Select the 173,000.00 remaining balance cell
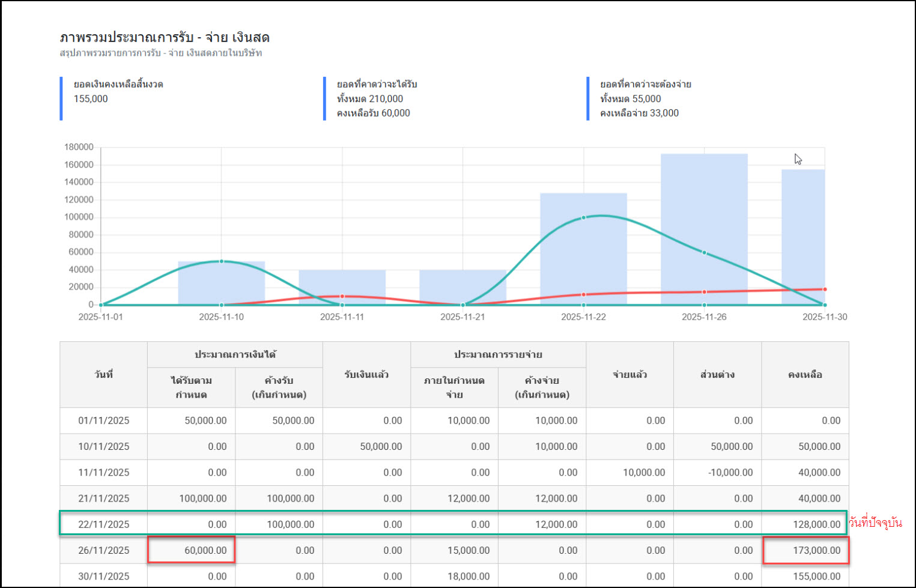 (805, 550)
